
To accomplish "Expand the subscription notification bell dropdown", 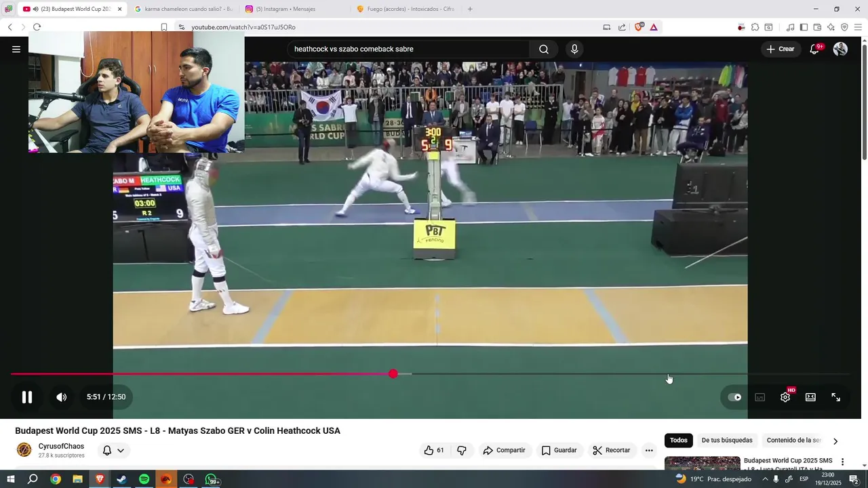I will [113, 450].
